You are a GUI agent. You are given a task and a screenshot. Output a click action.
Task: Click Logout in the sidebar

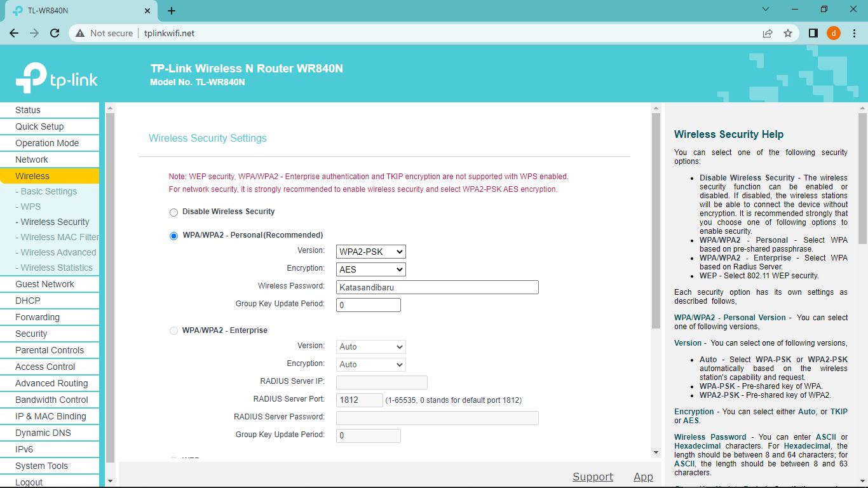(50, 482)
